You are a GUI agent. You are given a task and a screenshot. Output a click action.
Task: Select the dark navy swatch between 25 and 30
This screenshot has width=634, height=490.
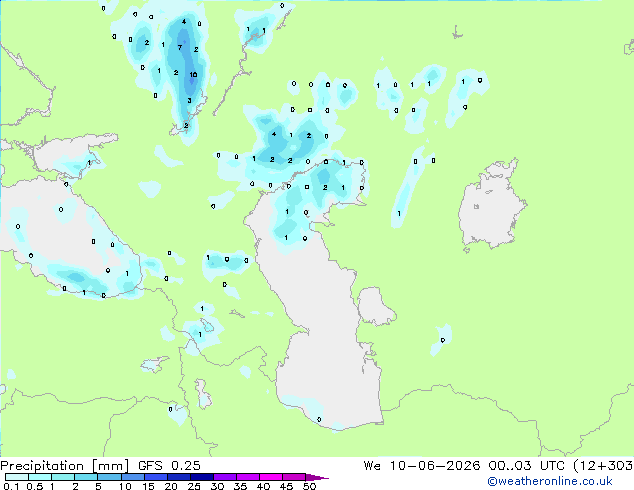pos(201,477)
